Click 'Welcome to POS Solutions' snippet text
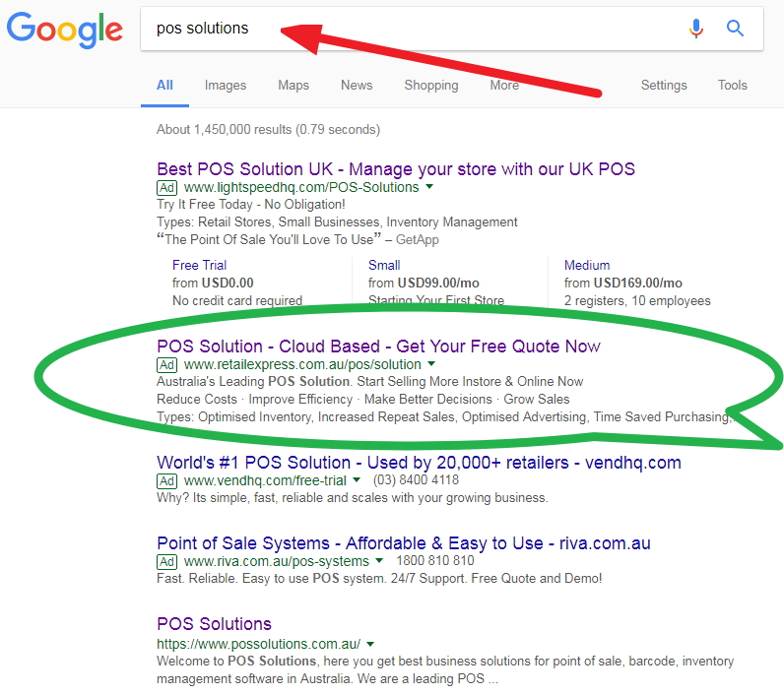784x695 pixels. point(445,670)
